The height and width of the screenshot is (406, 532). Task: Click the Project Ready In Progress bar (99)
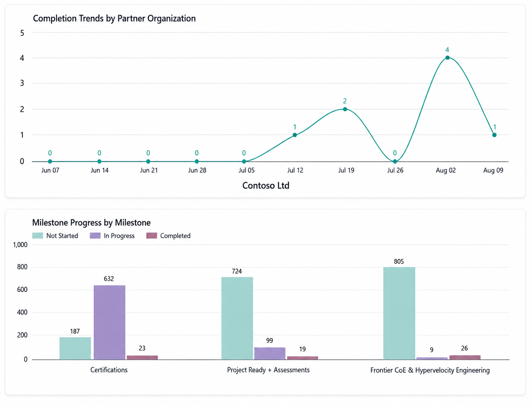[270, 353]
